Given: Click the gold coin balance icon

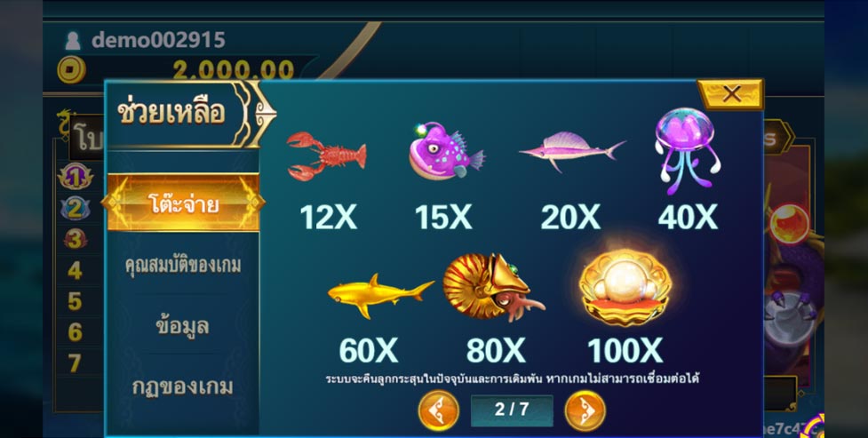Looking at the screenshot, I should tap(71, 71).
